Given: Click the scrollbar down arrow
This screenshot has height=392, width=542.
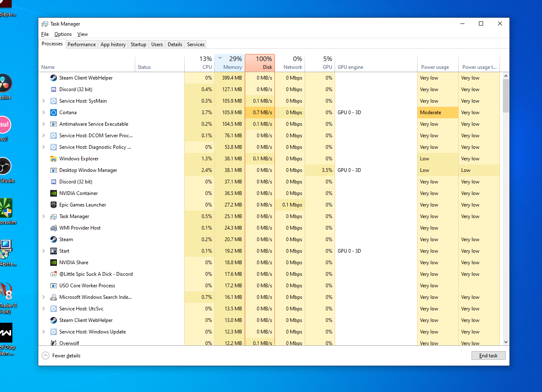Looking at the screenshot, I should click(506, 342).
